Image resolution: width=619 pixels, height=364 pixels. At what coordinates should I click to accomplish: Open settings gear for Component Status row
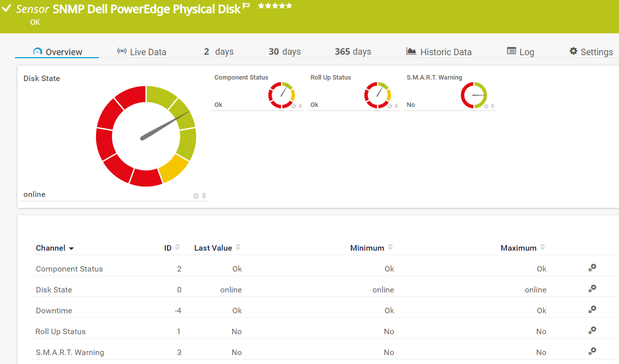click(x=592, y=268)
